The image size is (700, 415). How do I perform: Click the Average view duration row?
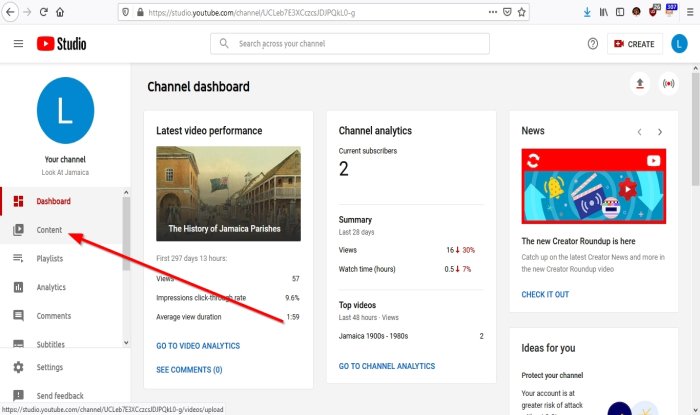point(228,317)
